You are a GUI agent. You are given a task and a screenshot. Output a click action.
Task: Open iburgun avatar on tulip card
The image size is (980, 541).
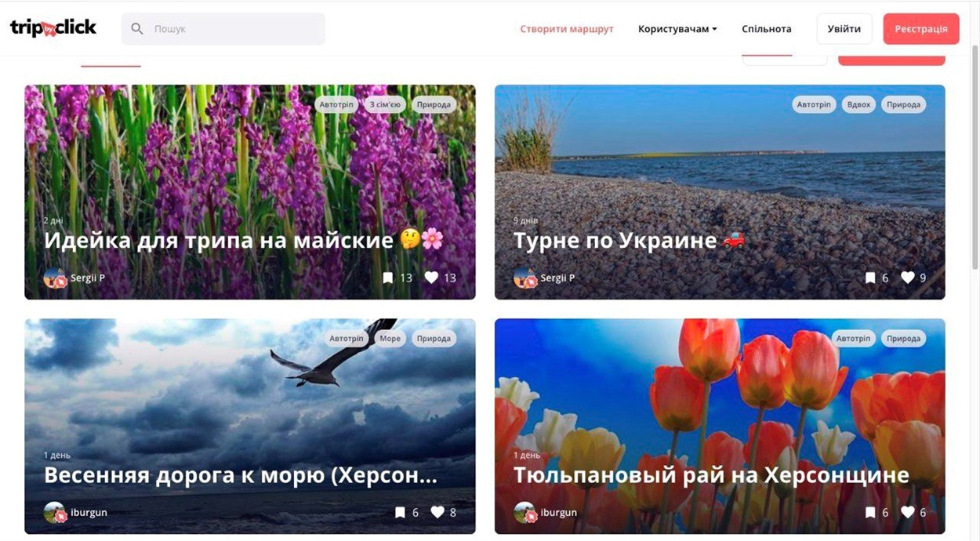click(x=525, y=513)
